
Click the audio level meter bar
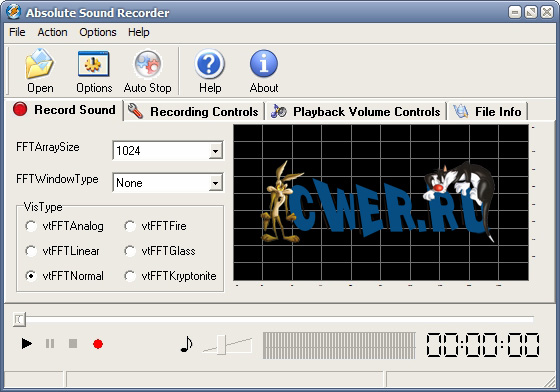[339, 345]
